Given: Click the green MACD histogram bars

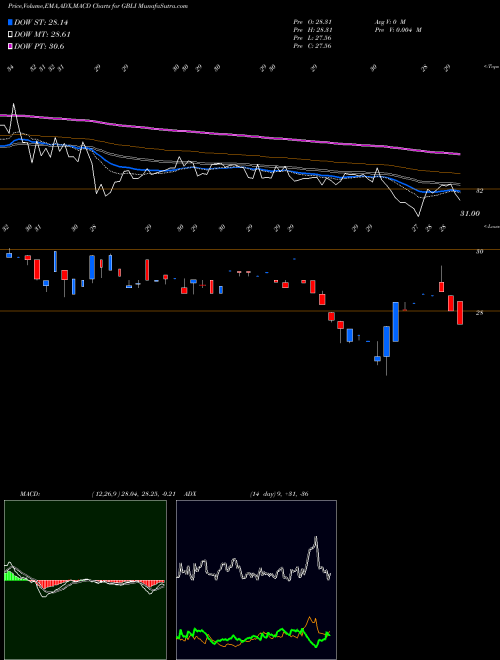Looking at the screenshot, I should point(13,576).
